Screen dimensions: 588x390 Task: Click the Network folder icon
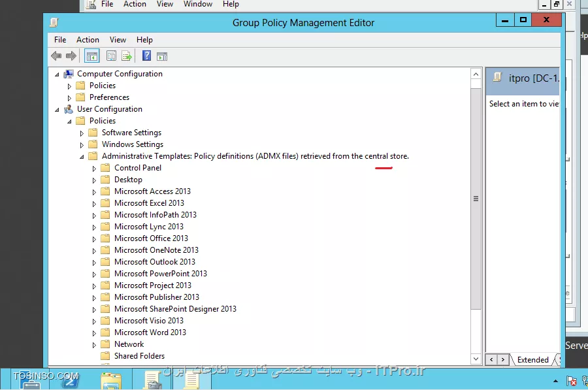pos(105,344)
